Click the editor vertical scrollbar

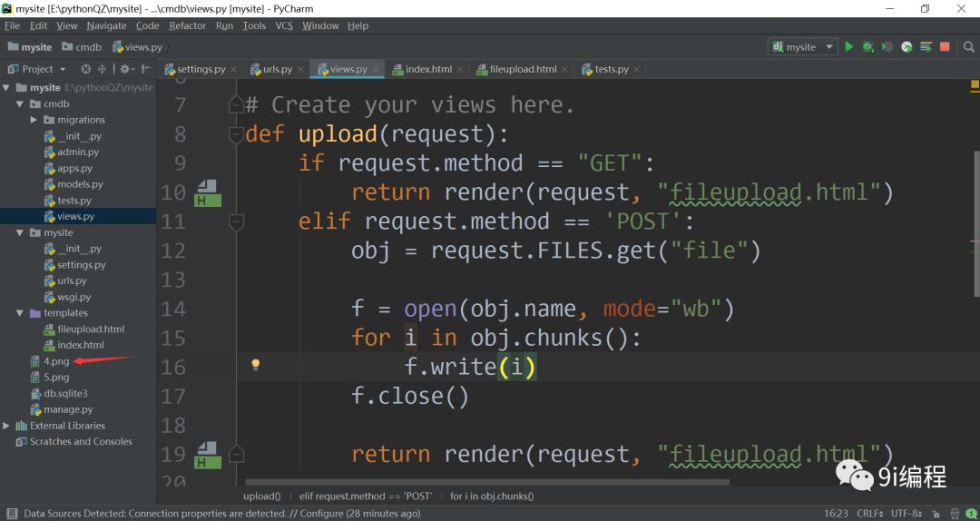tap(976, 222)
